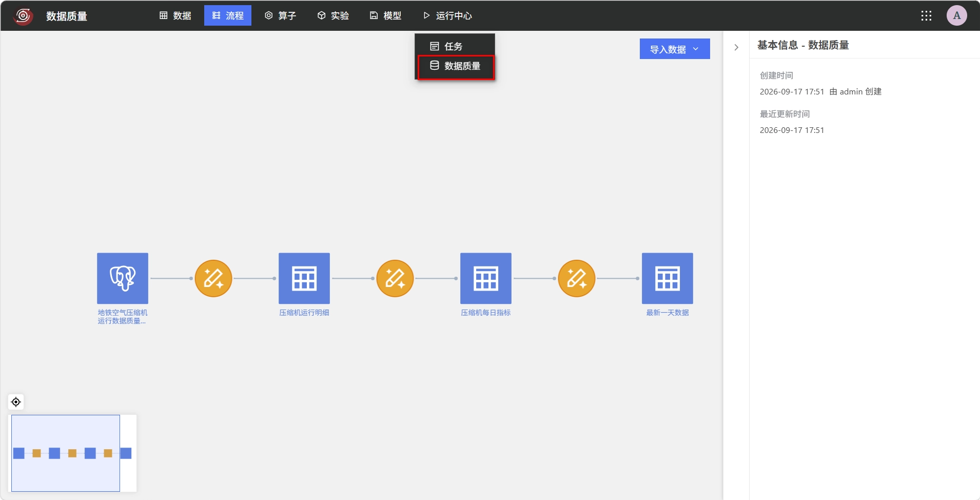
Task: Go to the 实验 section
Action: 333,15
